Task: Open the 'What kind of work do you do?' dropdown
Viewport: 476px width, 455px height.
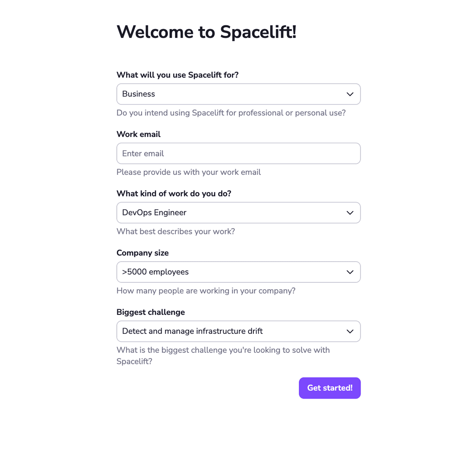Action: pyautogui.click(x=238, y=212)
